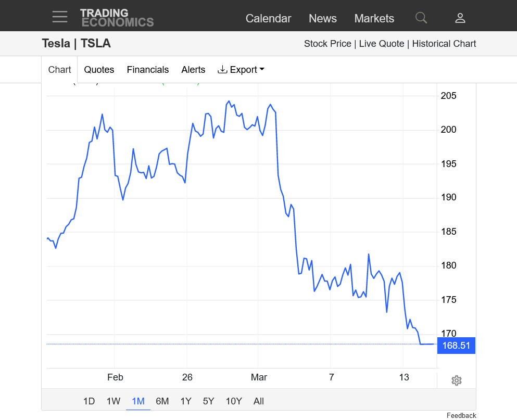Open the Financials tab

(x=148, y=70)
